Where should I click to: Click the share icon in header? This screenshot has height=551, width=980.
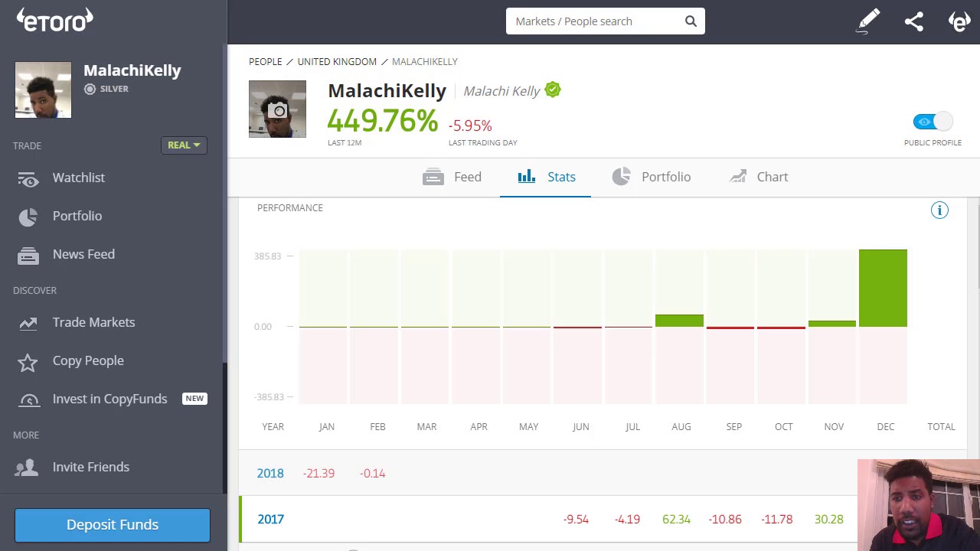pyautogui.click(x=913, y=21)
